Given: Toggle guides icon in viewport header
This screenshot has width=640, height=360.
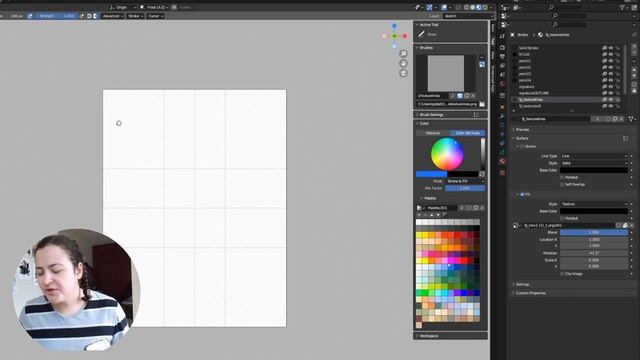Looking at the screenshot, I should (174, 7).
